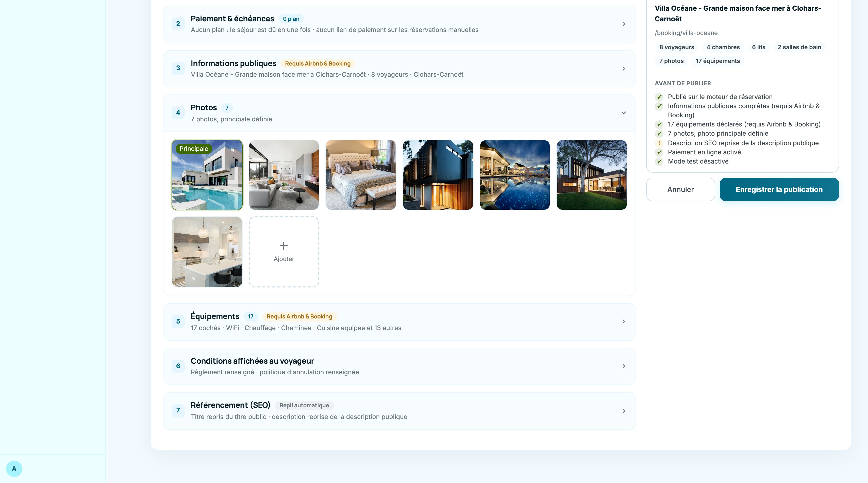Click check icon beside Mode test désactivé

tap(659, 162)
